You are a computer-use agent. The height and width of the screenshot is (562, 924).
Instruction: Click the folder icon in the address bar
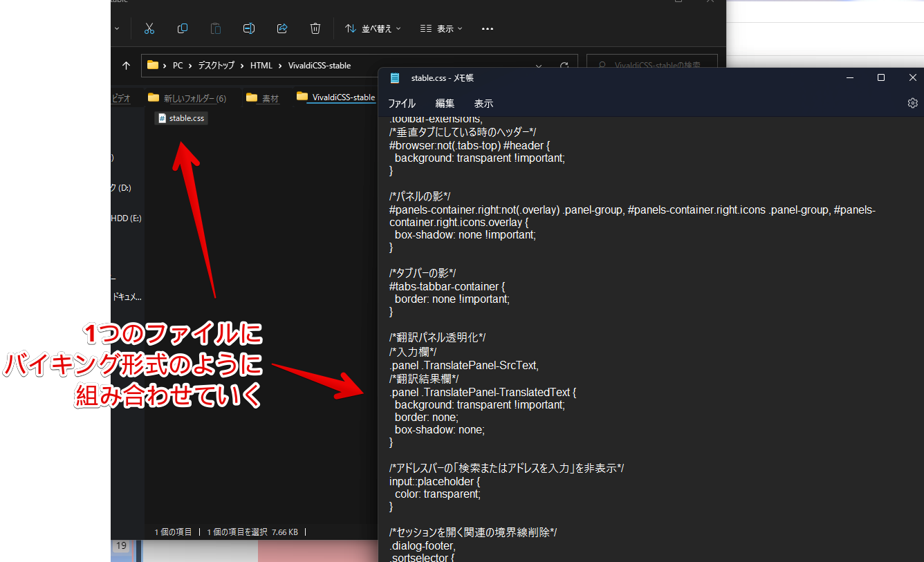153,66
